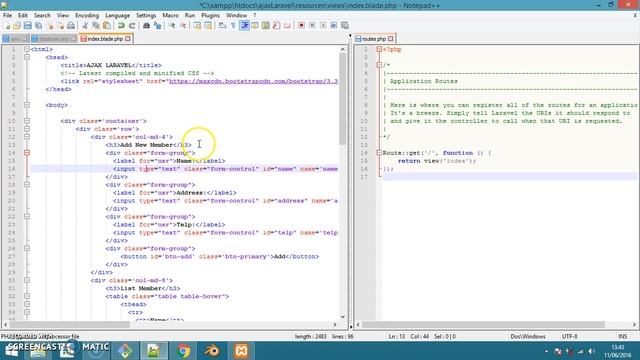
Task: Open the Plugins menu
Action: 211,16
